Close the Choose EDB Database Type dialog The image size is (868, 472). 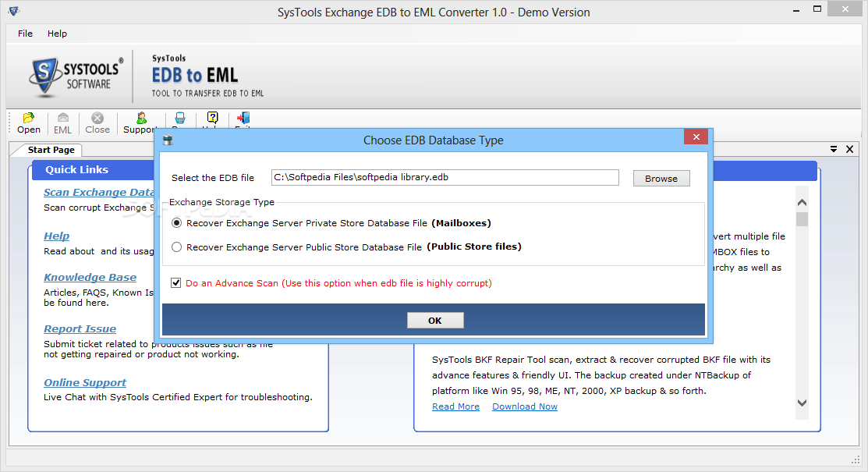(696, 137)
